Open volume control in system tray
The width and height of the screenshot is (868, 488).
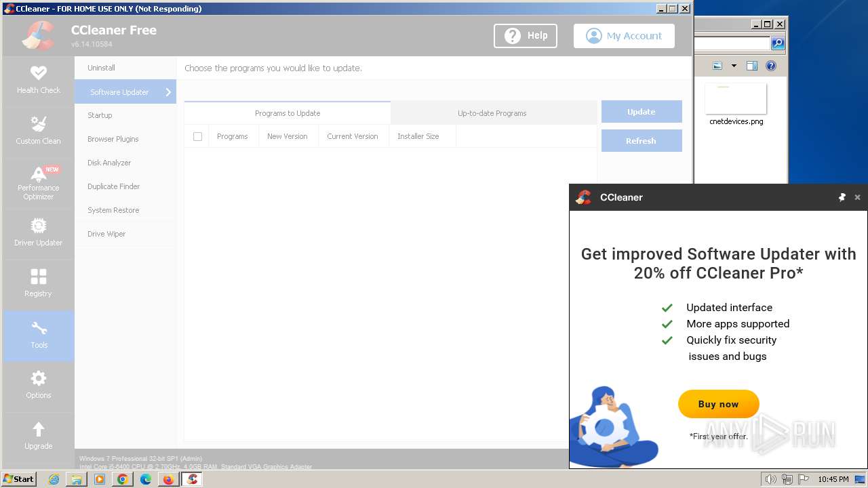coord(770,479)
